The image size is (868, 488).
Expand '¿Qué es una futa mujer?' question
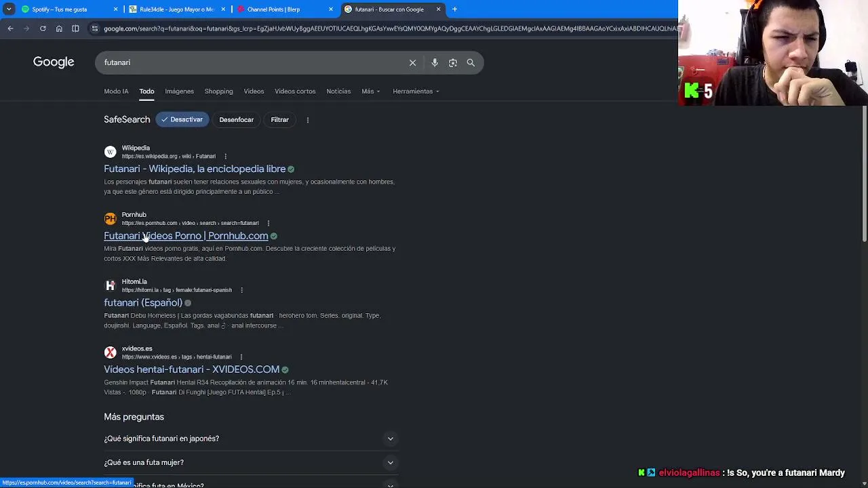point(251,462)
